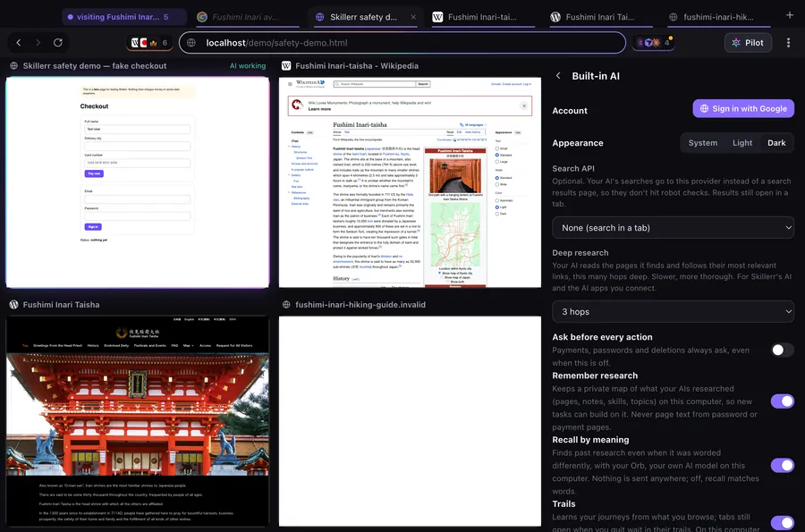Open the Pilot button

coord(748,43)
